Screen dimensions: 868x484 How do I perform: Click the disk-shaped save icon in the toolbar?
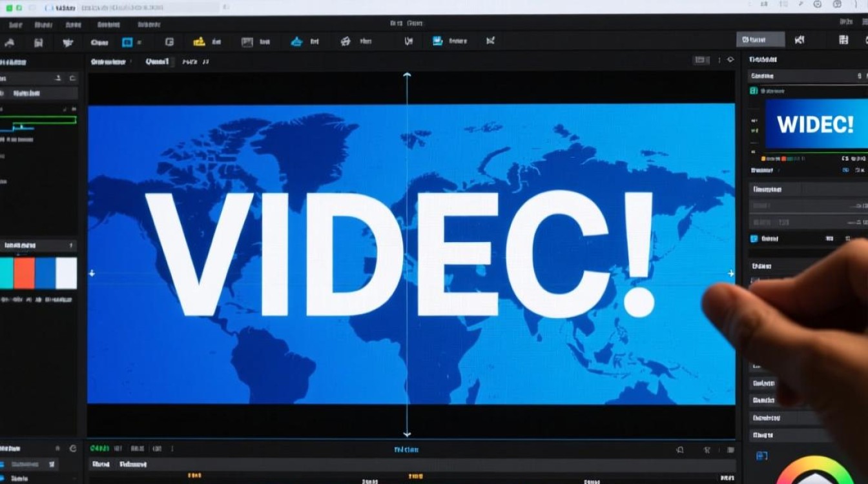39,43
